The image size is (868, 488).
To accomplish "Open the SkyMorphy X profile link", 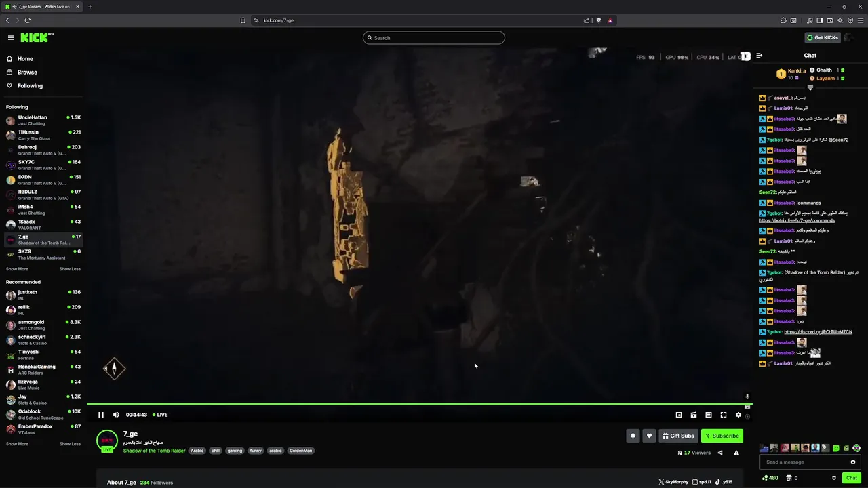I will pos(673,482).
